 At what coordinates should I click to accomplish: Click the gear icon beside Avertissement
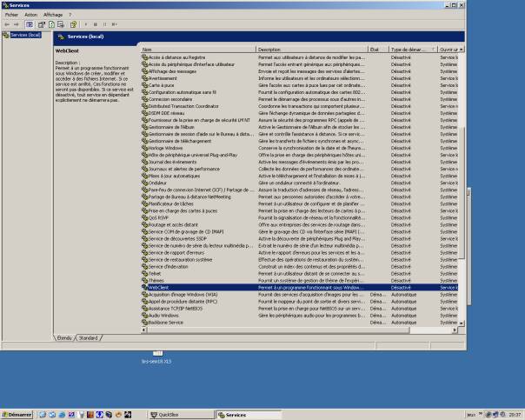click(144, 78)
